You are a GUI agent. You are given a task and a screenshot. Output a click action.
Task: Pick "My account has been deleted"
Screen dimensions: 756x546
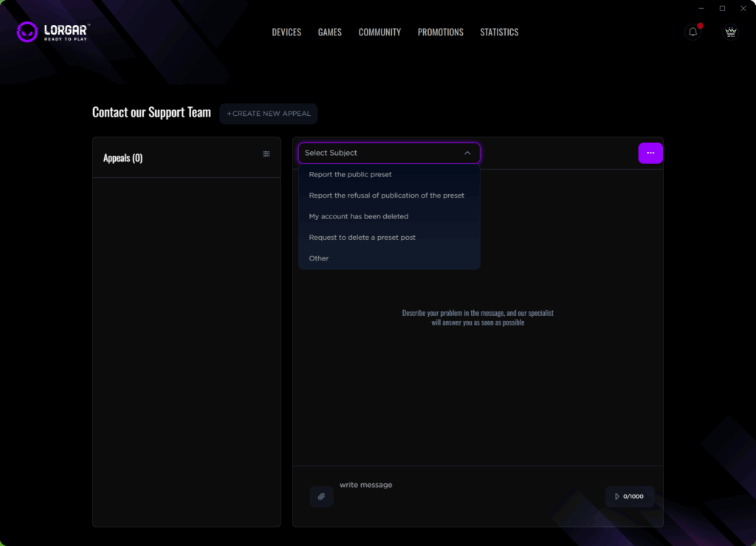point(358,217)
